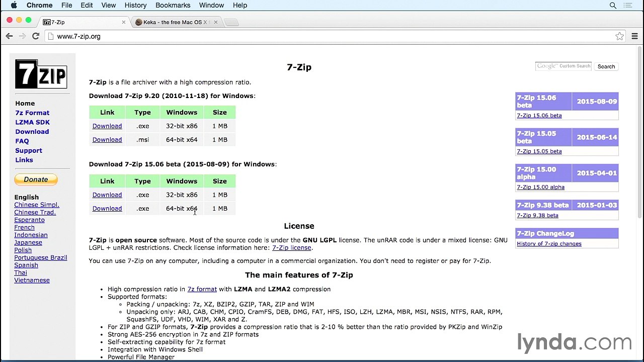
Task: Open the View menu
Action: pyautogui.click(x=109, y=5)
